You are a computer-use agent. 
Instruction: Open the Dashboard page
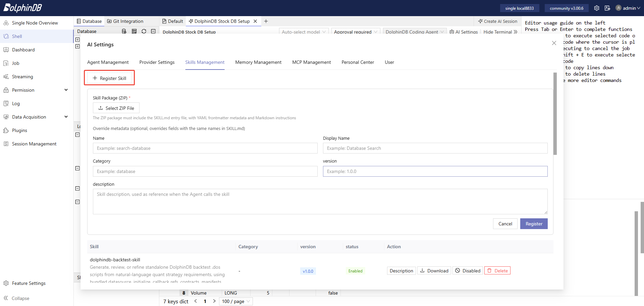[23, 50]
